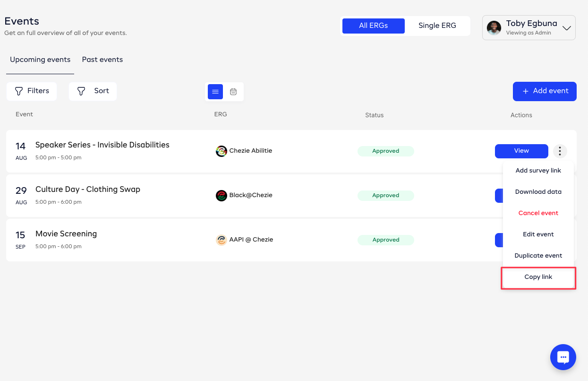This screenshot has height=381, width=588.
Task: Click Speaker Series - Invisible Disabilities title
Action: (102, 145)
